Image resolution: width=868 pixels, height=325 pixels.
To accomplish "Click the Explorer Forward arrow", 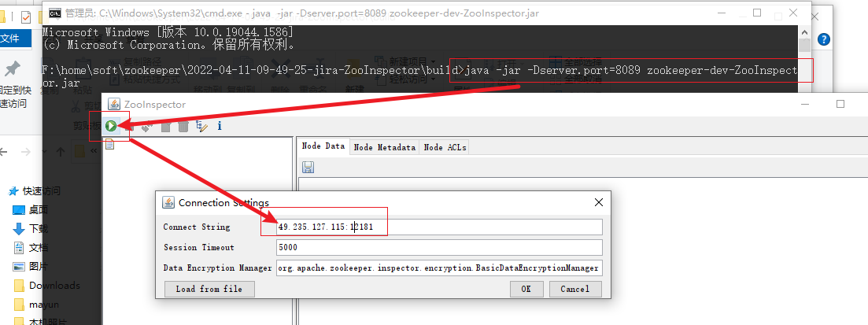I will (25, 151).
